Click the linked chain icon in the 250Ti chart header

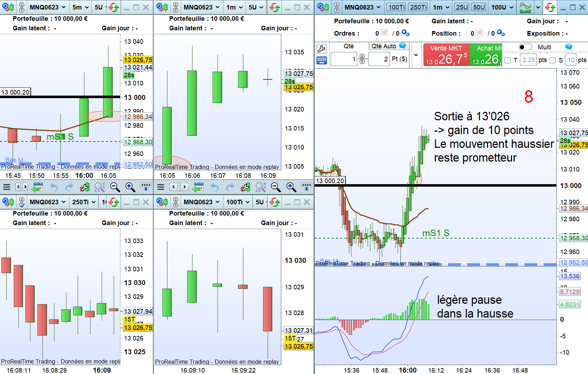point(22,202)
